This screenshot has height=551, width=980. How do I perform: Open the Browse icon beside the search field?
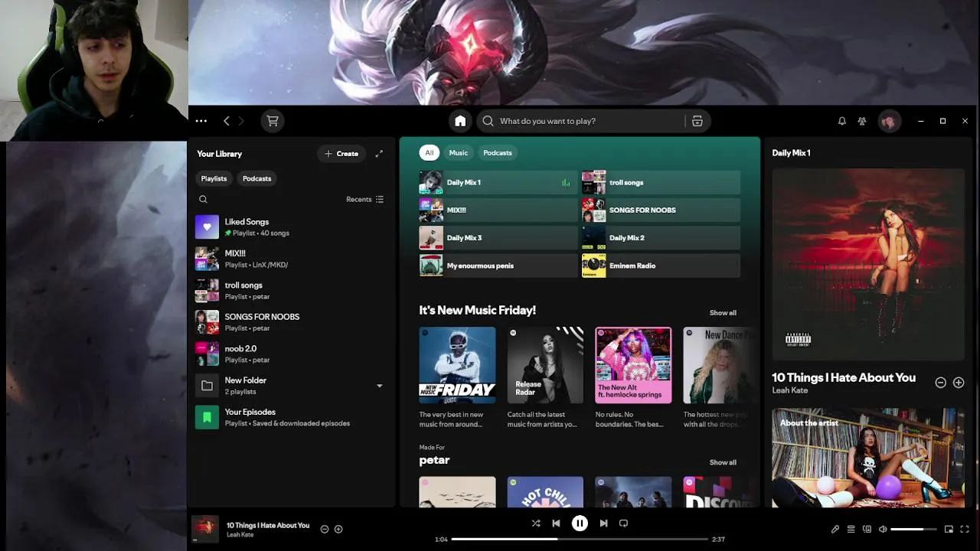pyautogui.click(x=697, y=121)
